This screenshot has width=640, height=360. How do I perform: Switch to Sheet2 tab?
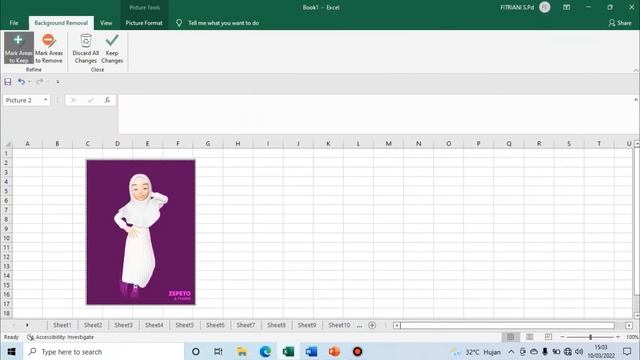point(93,325)
